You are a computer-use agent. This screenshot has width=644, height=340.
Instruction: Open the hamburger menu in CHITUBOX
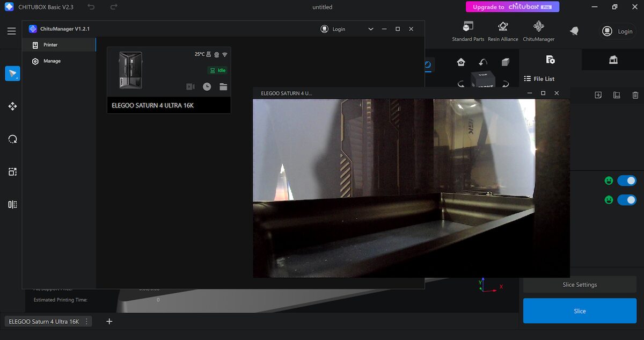point(11,31)
